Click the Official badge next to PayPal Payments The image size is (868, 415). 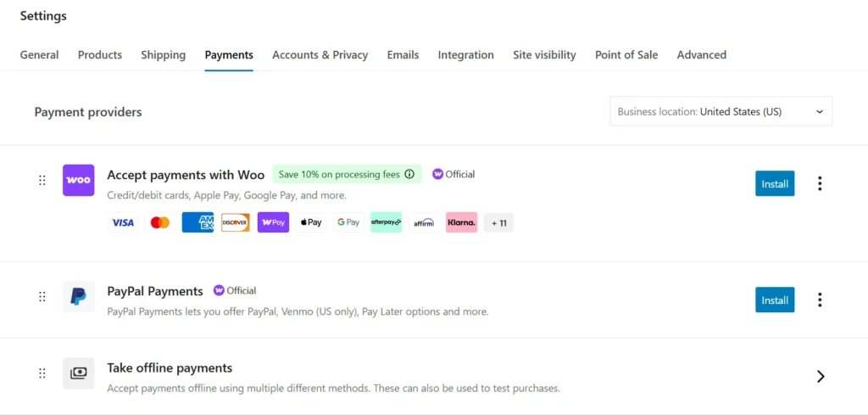tap(235, 290)
